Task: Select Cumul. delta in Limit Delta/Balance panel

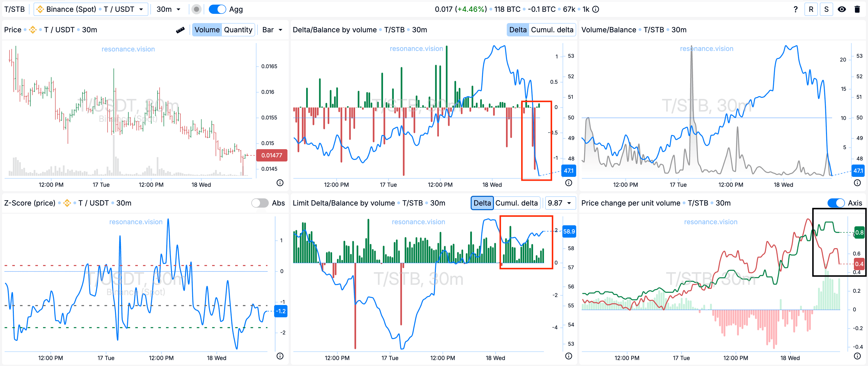Action: point(516,203)
